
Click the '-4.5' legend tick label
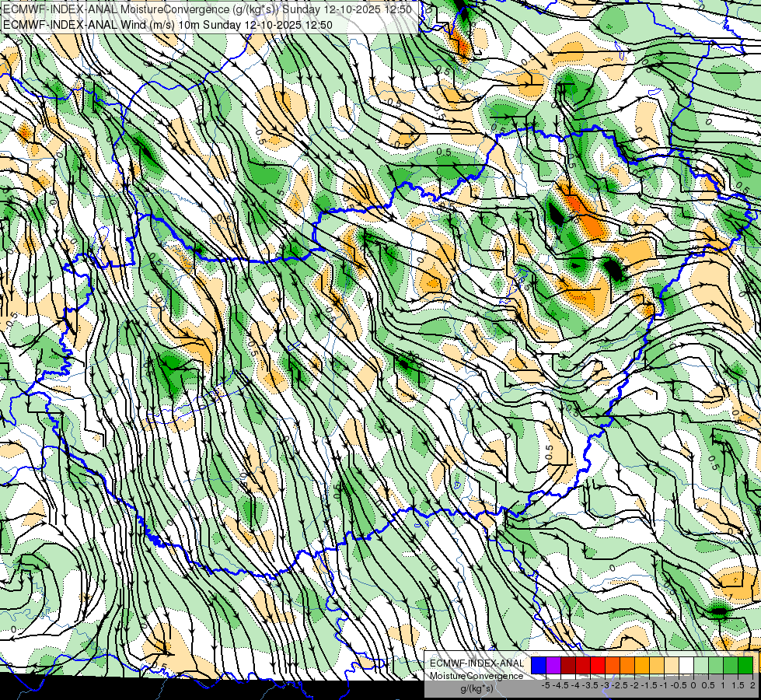click(560, 685)
